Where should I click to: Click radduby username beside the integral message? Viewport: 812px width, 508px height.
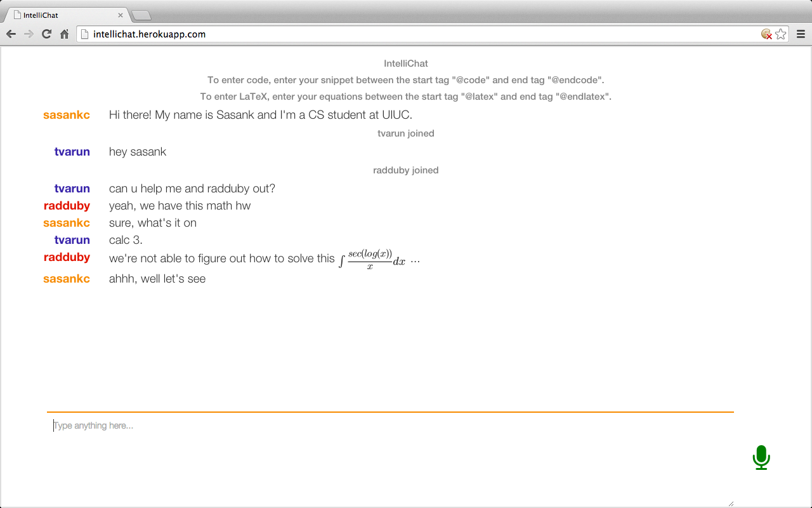(x=67, y=257)
